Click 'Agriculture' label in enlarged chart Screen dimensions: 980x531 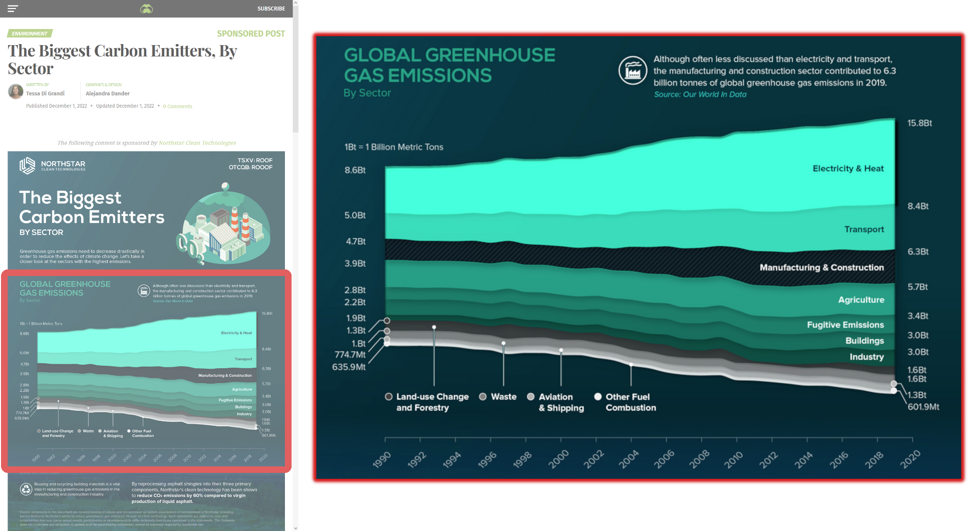tap(861, 300)
